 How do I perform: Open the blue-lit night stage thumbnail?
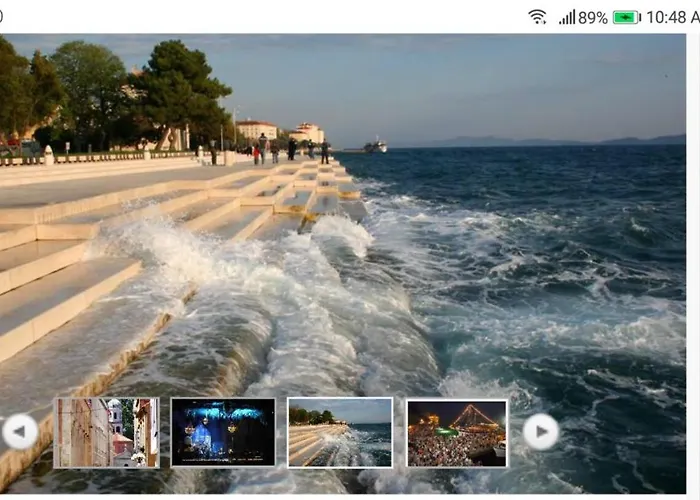pos(223,433)
